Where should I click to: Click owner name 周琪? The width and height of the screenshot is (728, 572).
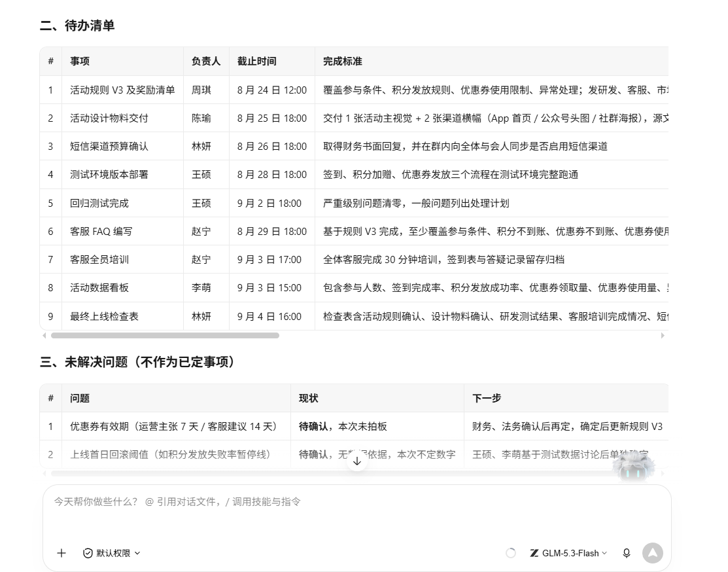[x=201, y=90]
